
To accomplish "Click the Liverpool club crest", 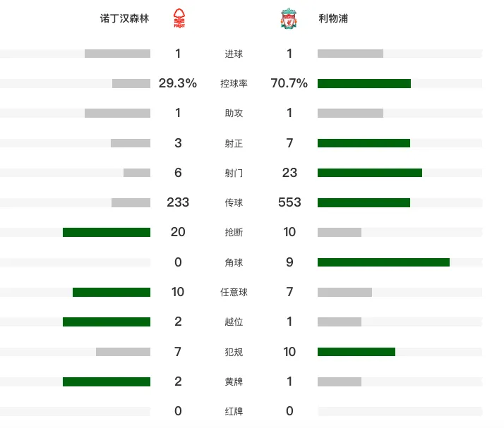I will pos(289,18).
